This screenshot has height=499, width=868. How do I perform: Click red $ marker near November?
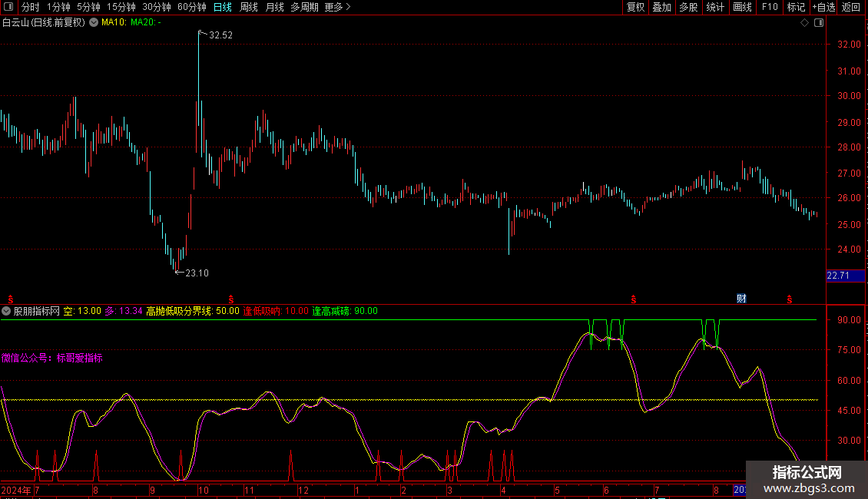(231, 299)
